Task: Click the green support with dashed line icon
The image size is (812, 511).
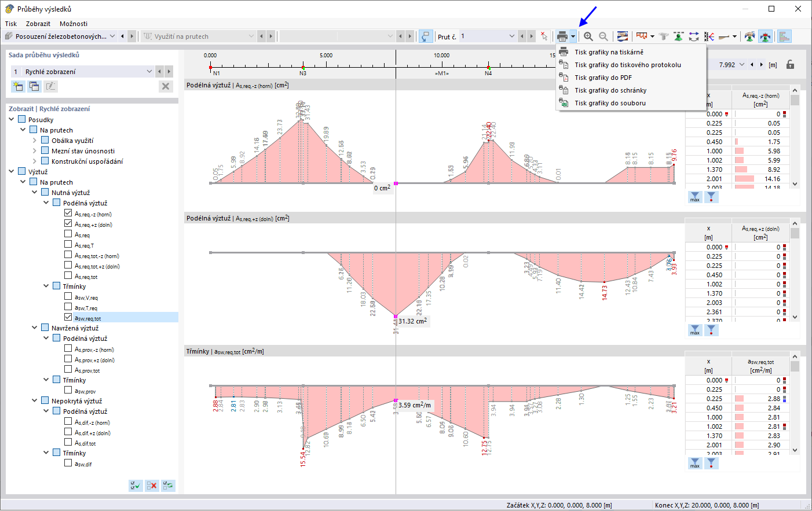Action: (679, 36)
